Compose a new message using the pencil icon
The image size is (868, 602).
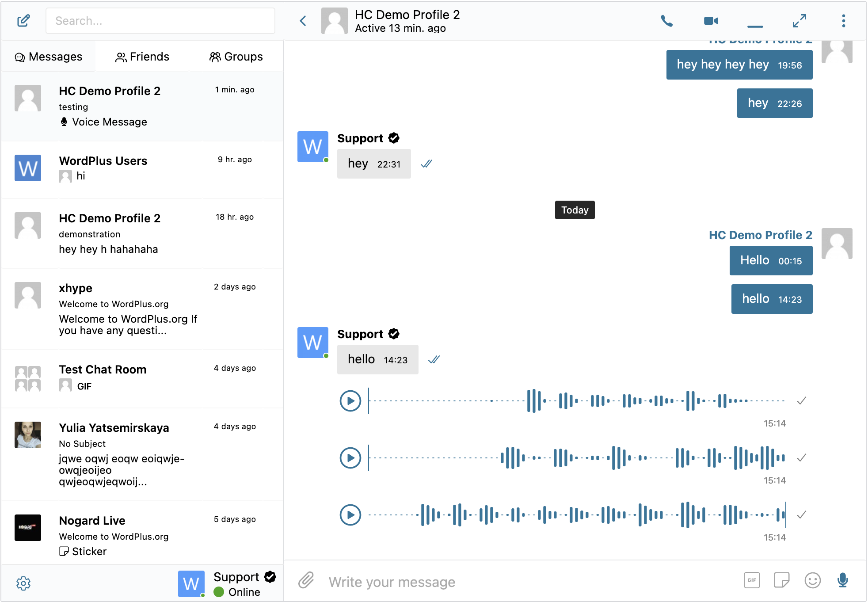point(24,20)
